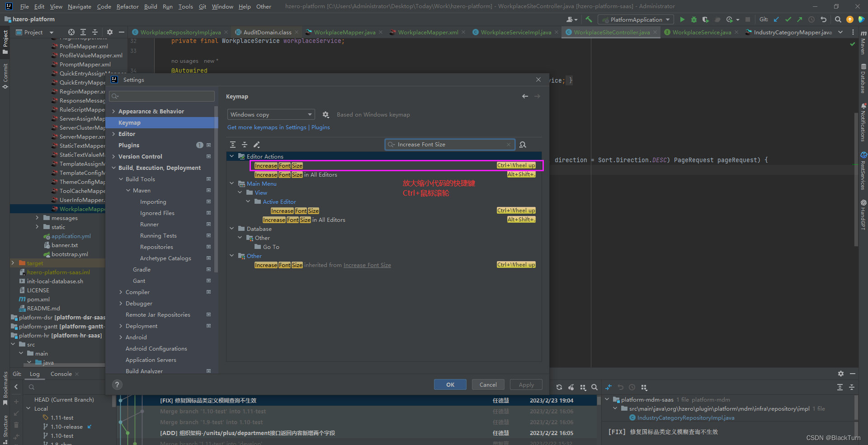Switch to Console tab in Git panel
Screen dimensions: 868x445
[x=61, y=374]
